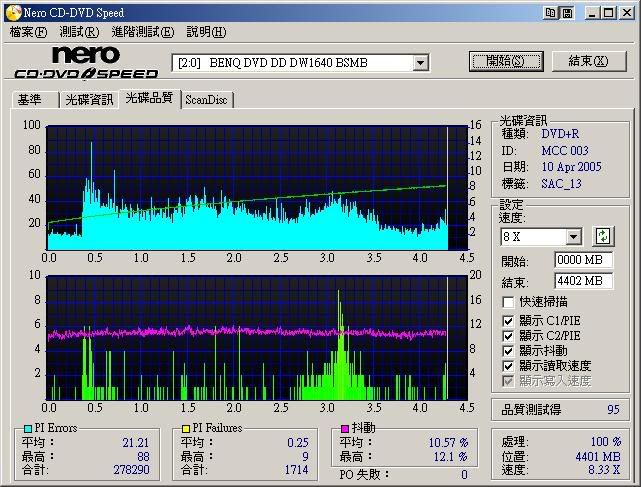Open the 測試(R) menu
The height and width of the screenshot is (487, 641).
[x=79, y=32]
